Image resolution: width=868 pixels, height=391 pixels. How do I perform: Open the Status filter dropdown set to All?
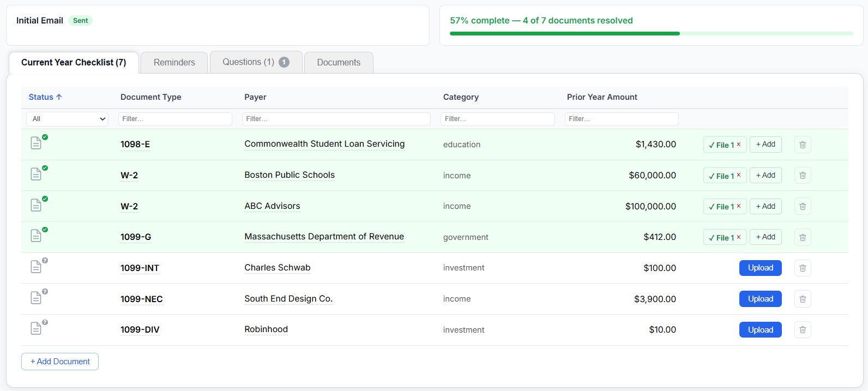point(68,119)
